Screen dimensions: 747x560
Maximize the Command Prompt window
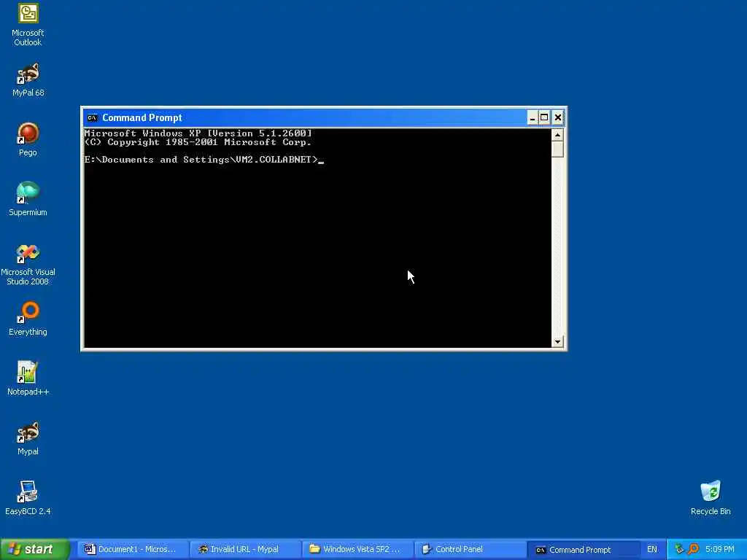click(x=544, y=117)
